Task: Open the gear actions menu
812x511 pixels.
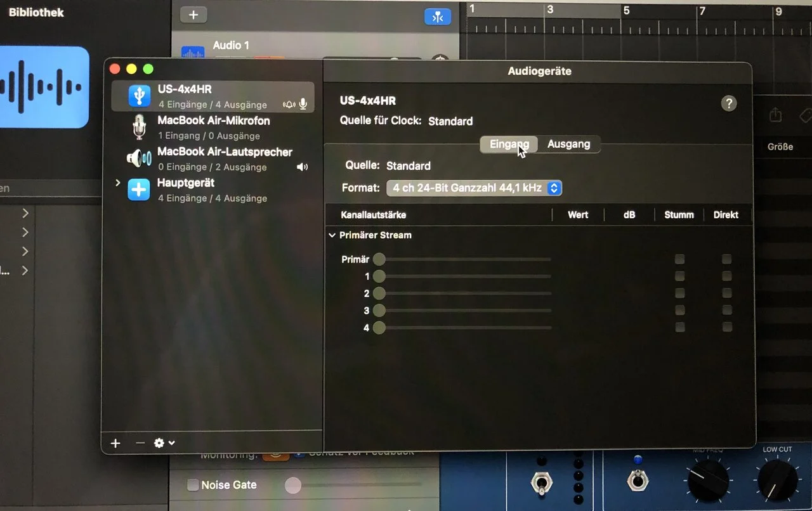Action: (x=164, y=443)
